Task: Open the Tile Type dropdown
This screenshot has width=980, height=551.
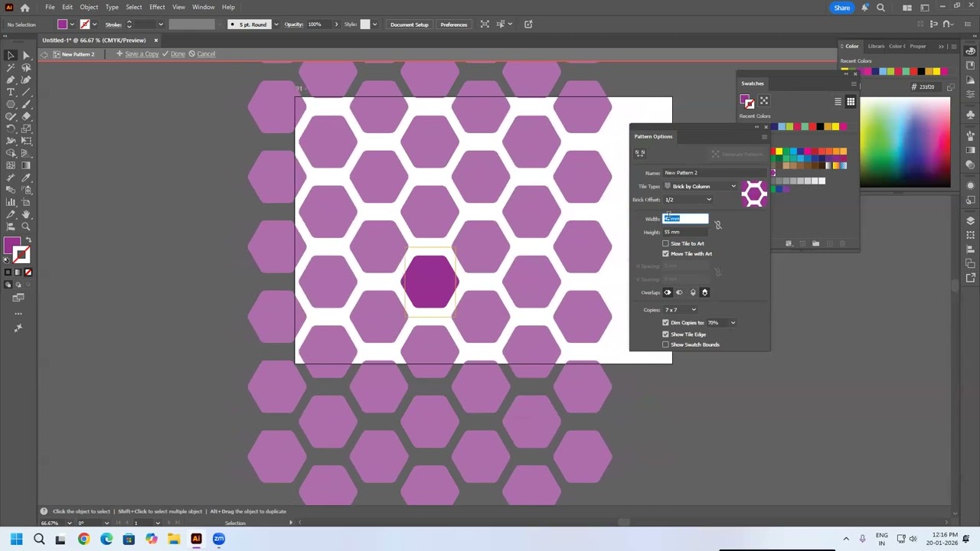Action: click(701, 186)
